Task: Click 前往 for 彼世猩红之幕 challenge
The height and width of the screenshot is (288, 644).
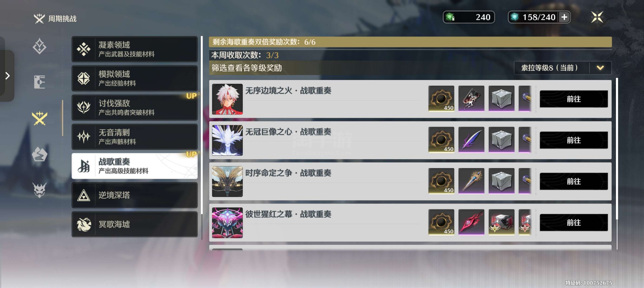Action: point(574,223)
